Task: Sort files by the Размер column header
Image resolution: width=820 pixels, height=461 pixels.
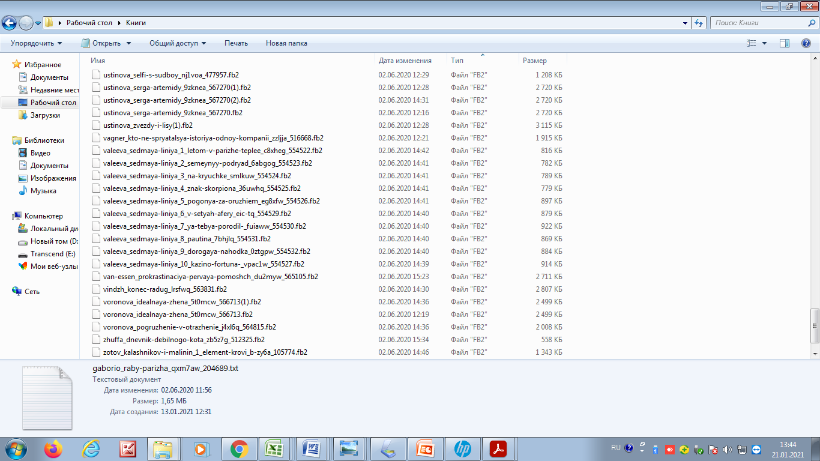Action: (534, 61)
